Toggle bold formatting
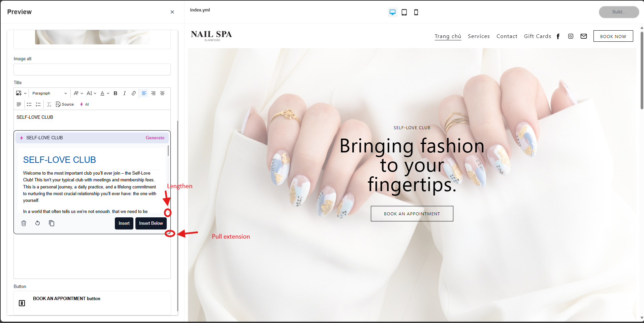The height and width of the screenshot is (323, 644). click(x=116, y=93)
